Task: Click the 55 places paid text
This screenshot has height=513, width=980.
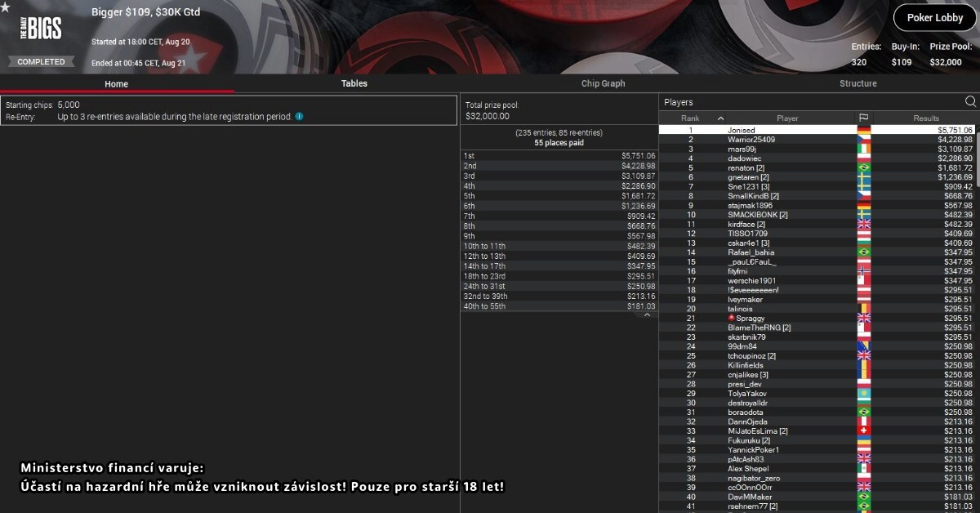Action: (559, 142)
